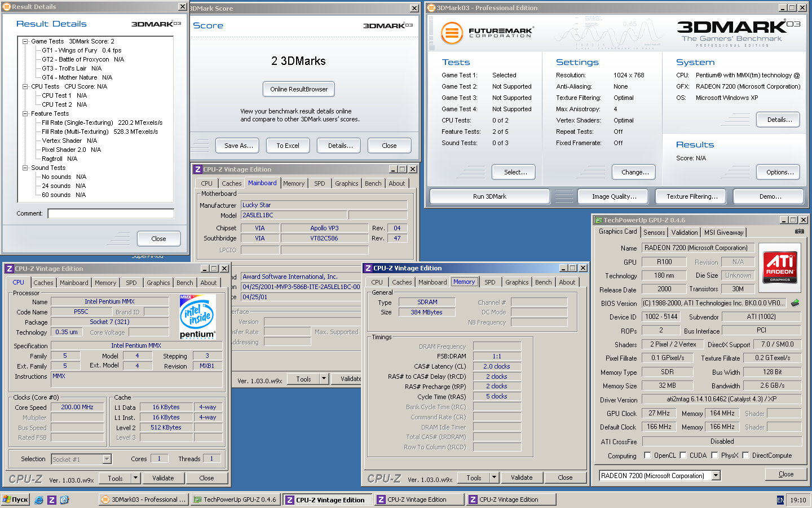Image resolution: width=812 pixels, height=508 pixels.
Task: Click the '384 MBytes' memory size value
Action: tap(426, 312)
